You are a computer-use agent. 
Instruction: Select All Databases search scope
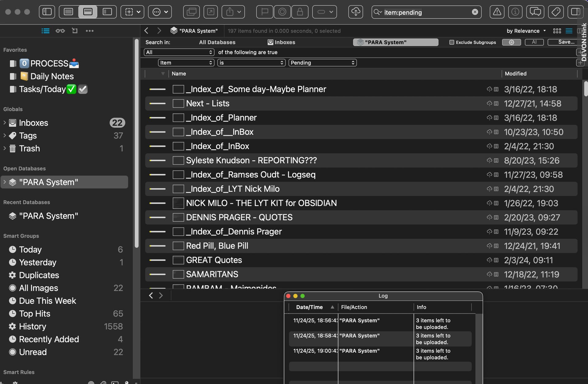click(x=217, y=42)
